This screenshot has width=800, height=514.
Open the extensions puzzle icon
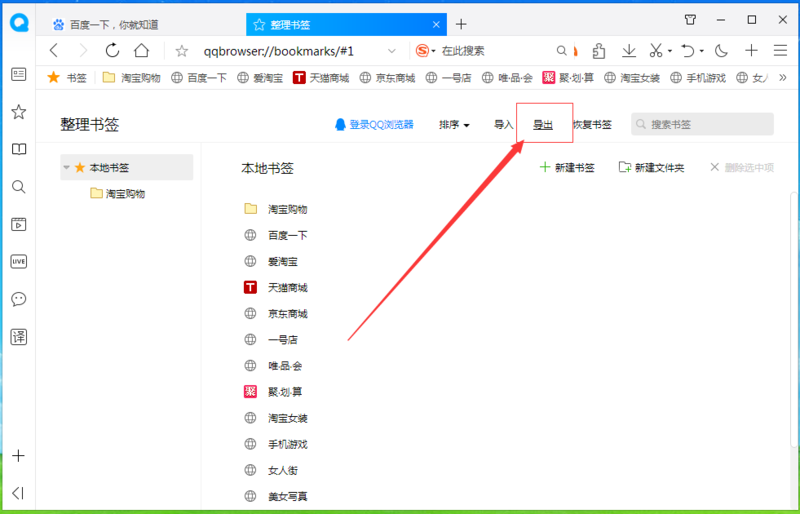pyautogui.click(x=599, y=51)
